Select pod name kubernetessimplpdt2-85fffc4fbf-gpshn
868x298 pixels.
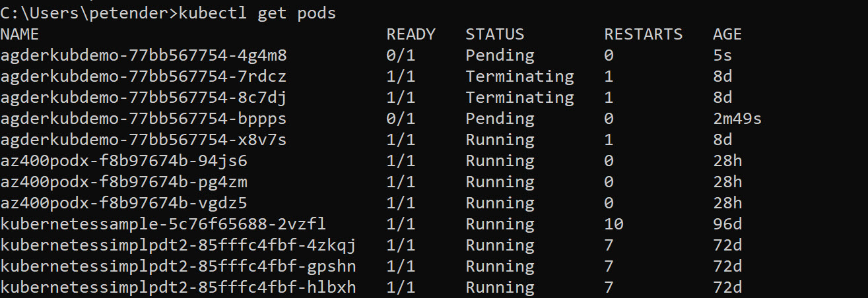(x=178, y=266)
